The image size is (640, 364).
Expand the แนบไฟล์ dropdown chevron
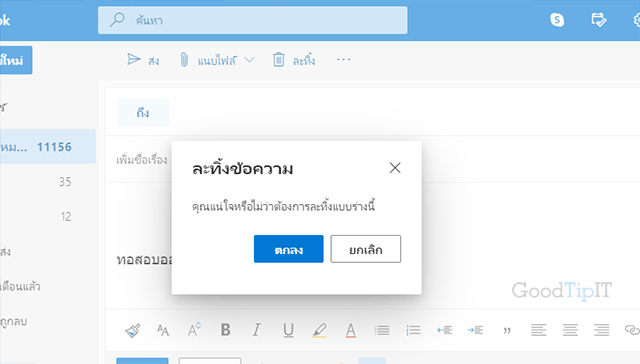tap(249, 60)
